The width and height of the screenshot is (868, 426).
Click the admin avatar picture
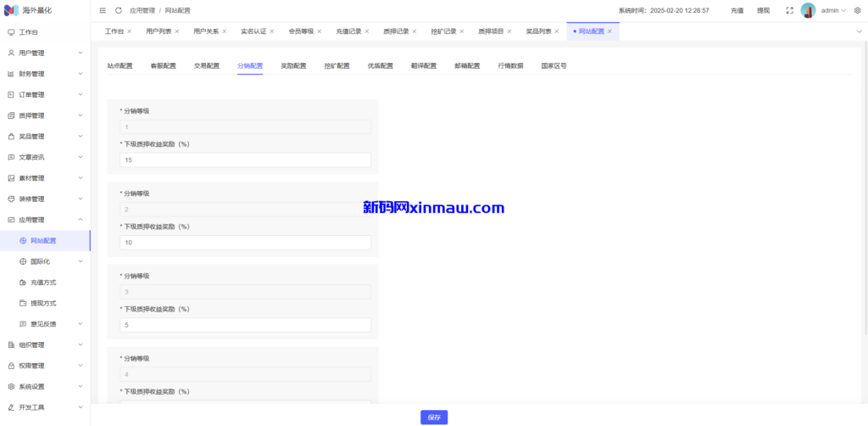tap(808, 10)
